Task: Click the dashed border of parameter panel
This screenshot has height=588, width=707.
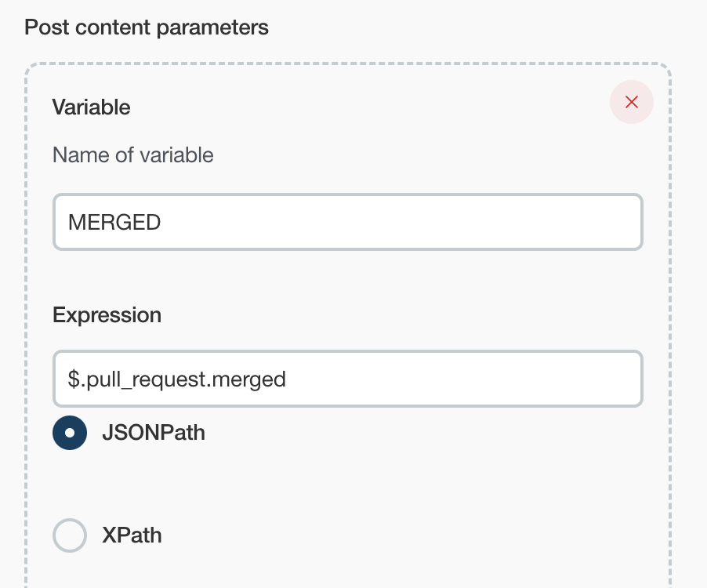Action: click(27, 314)
